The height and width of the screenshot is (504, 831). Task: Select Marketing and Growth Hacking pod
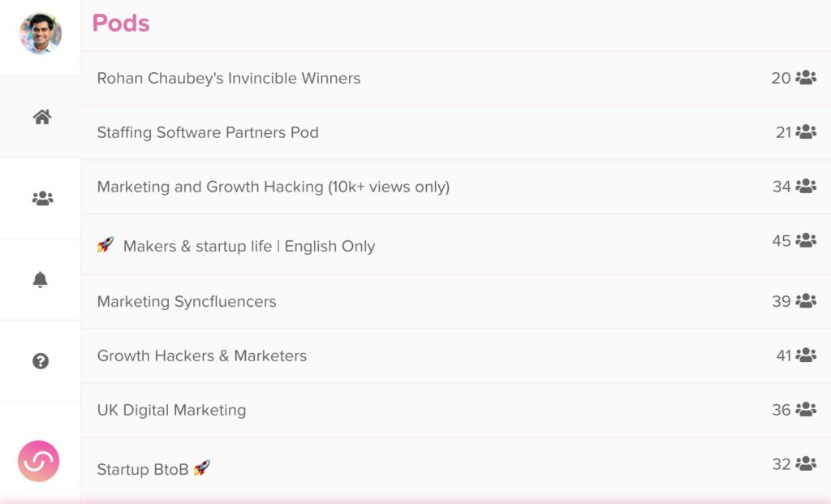[x=456, y=187]
